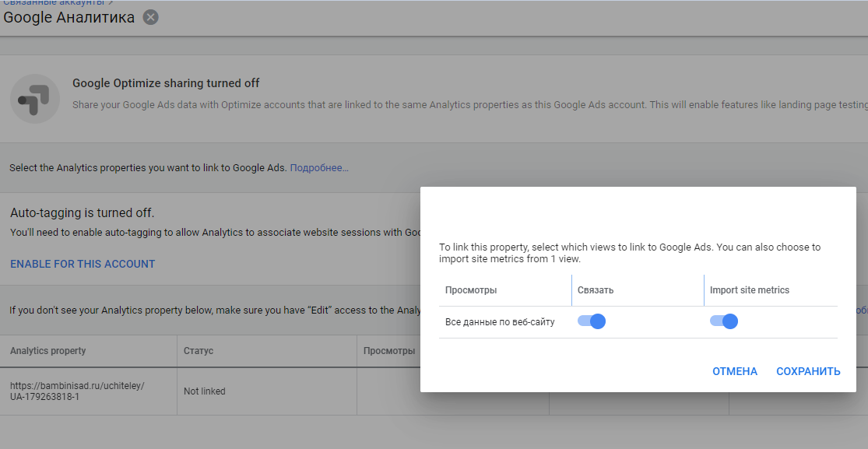Select the bambinisad.ru UA-179263818-1 property cell
Image resolution: width=868 pixels, height=449 pixels.
point(89,391)
